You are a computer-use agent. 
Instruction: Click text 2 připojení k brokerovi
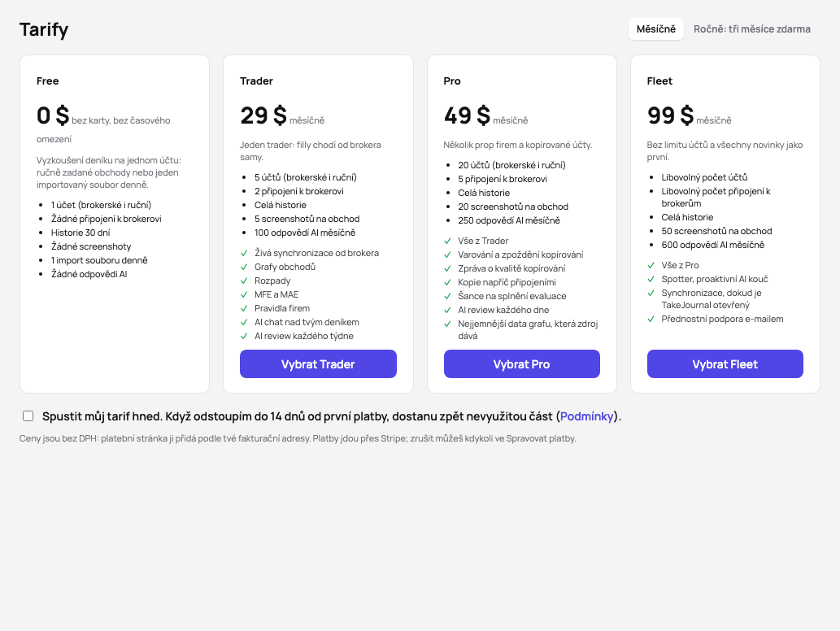(x=299, y=191)
